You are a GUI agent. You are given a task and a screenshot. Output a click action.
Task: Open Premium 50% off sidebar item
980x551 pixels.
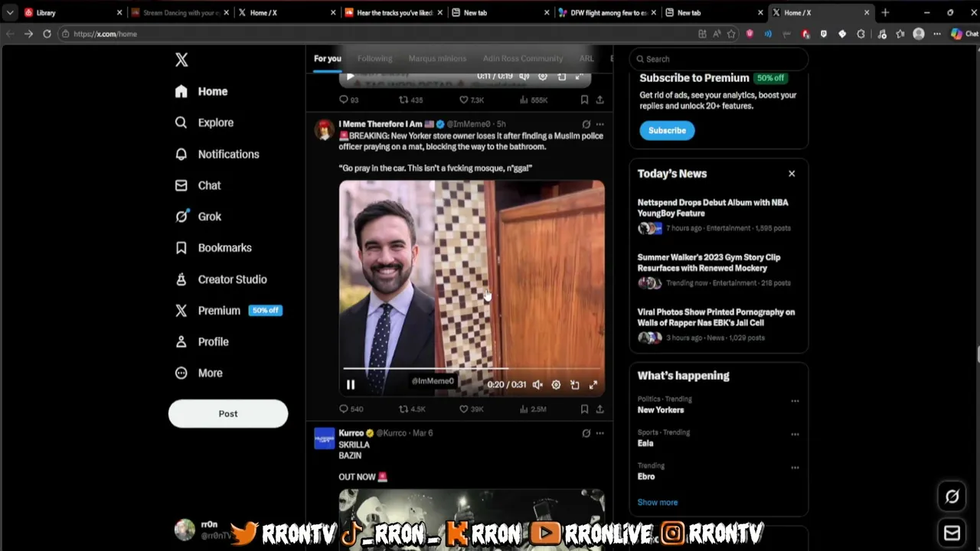point(228,311)
